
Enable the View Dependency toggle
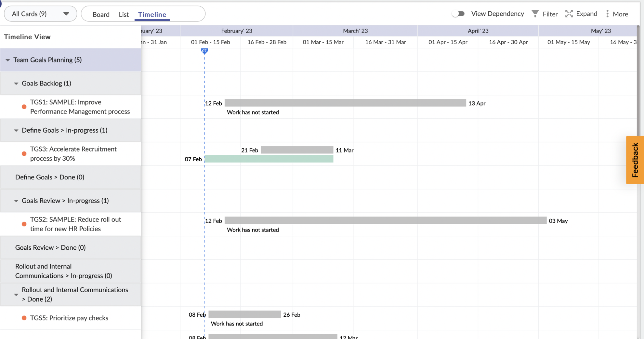tap(458, 14)
